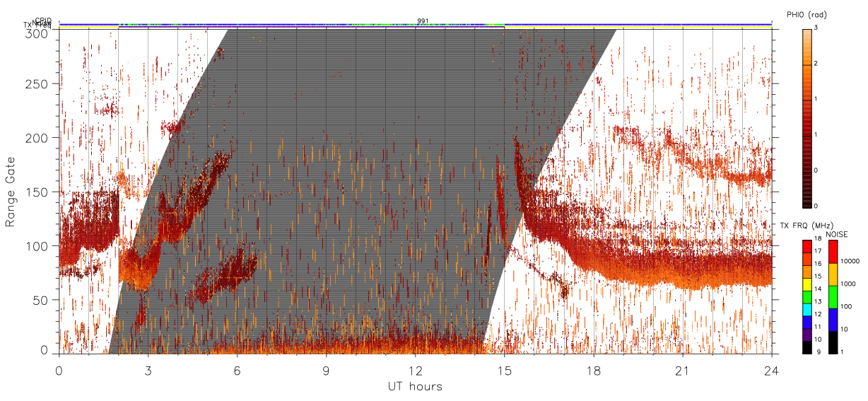The image size is (868, 401).
Task: Pick the yellow 14–15 MHz swatch in TX FRQ legend
Action: tap(807, 284)
